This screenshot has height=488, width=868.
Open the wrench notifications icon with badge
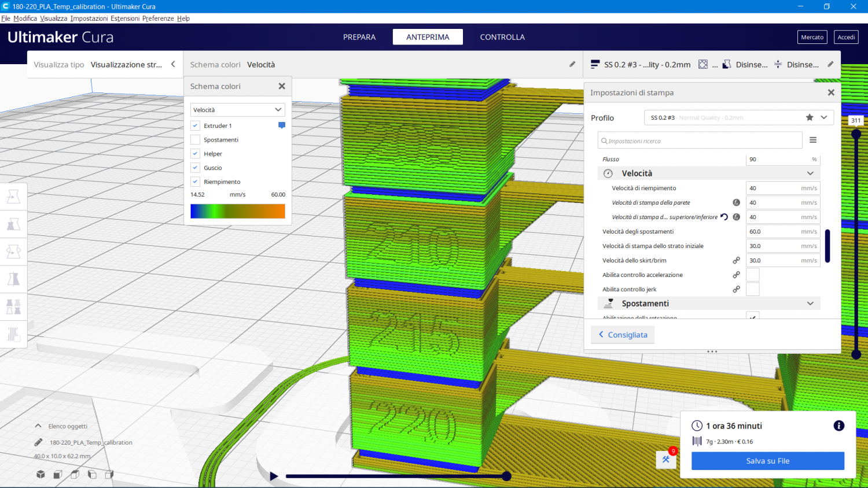666,459
